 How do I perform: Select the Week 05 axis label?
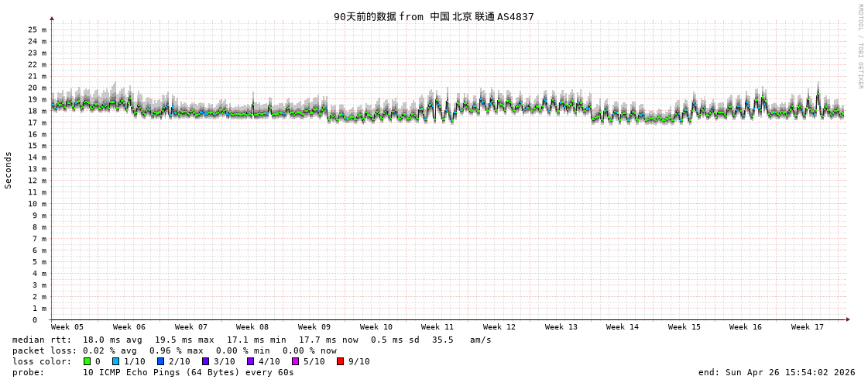67,327
